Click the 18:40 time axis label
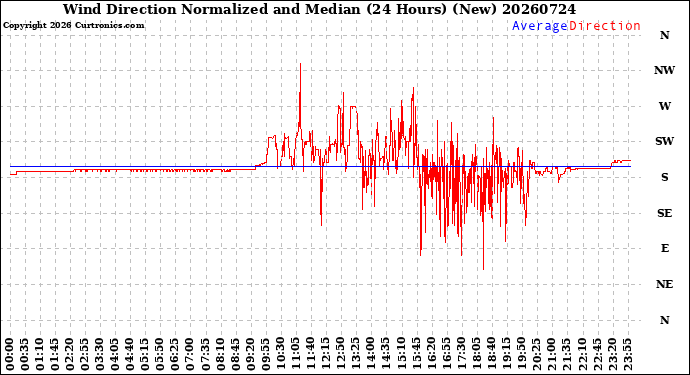The width and height of the screenshot is (690, 375). (491, 354)
